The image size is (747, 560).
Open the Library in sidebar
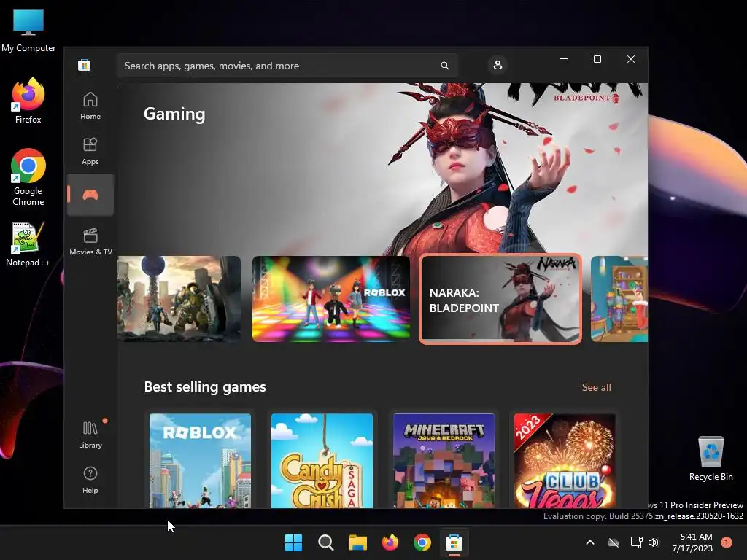pyautogui.click(x=90, y=435)
